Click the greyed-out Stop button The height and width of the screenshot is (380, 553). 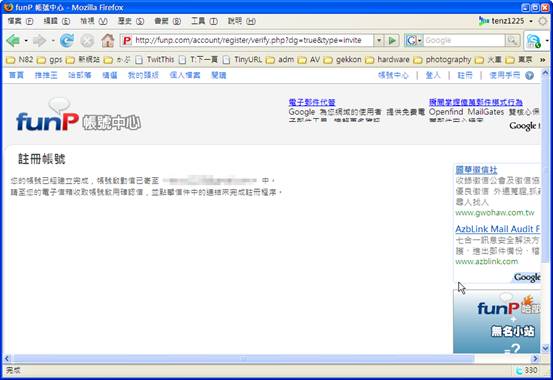(87, 41)
